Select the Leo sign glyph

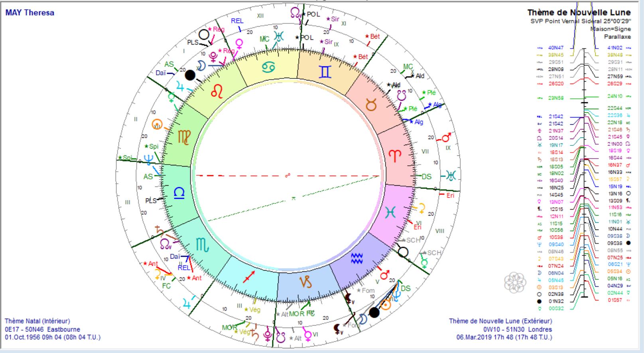pos(217,92)
